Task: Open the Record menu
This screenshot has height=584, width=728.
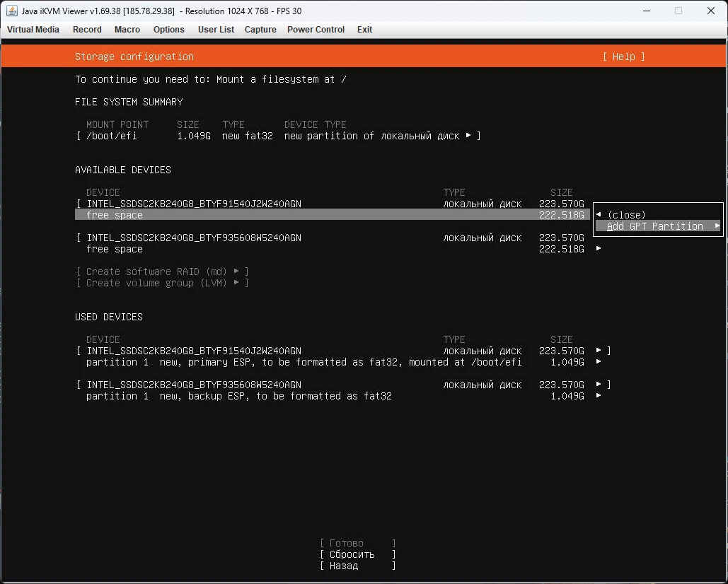Action: pyautogui.click(x=87, y=30)
